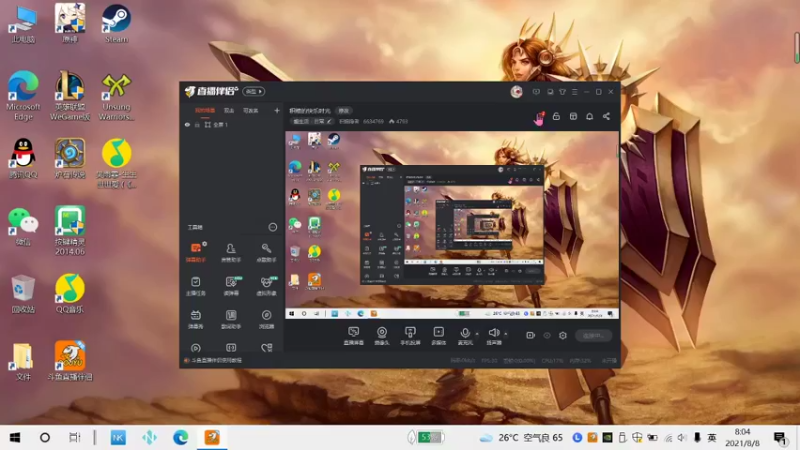Select the active orange scene tab

[x=205, y=111]
